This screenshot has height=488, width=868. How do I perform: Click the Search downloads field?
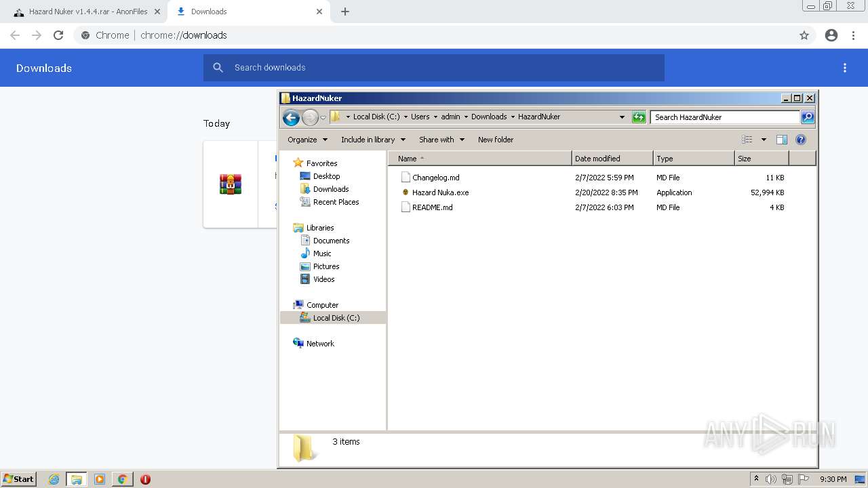(x=434, y=68)
